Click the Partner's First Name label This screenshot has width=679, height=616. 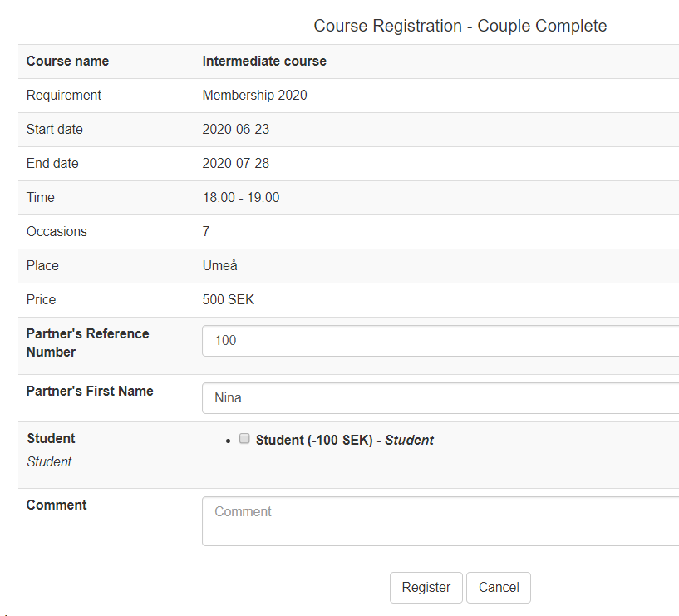pyautogui.click(x=90, y=391)
